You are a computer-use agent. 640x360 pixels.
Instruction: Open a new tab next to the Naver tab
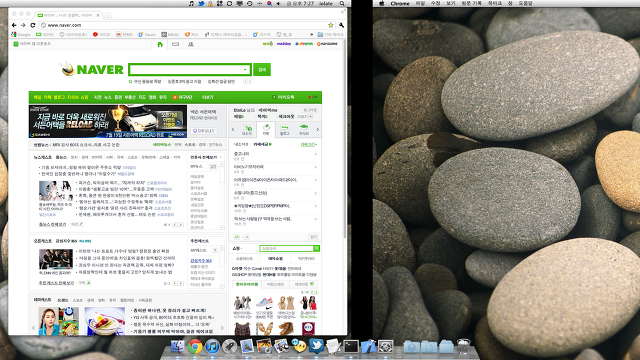click(107, 16)
